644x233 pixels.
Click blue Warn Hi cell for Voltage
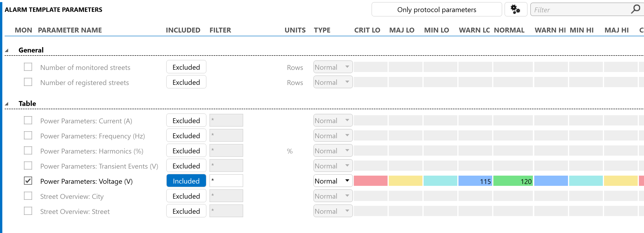(x=551, y=181)
